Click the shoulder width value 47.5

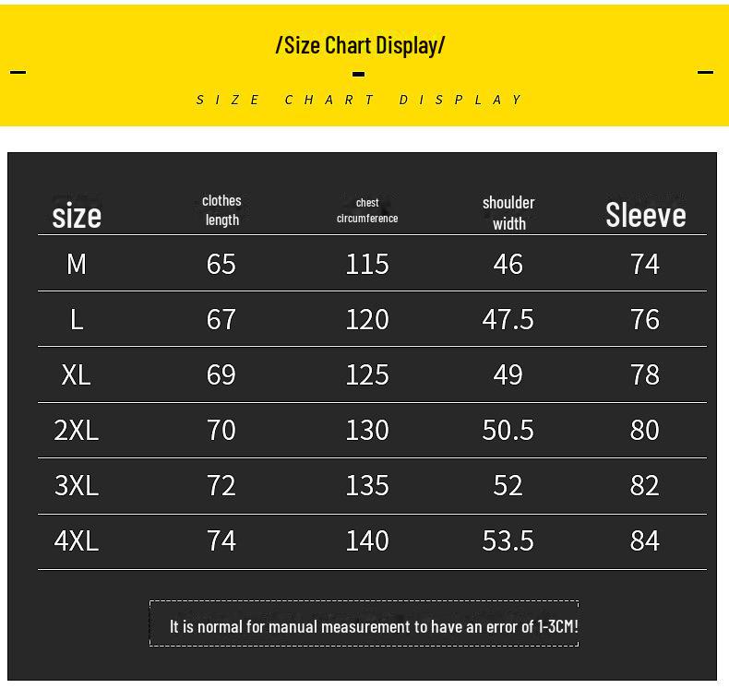[x=508, y=319]
